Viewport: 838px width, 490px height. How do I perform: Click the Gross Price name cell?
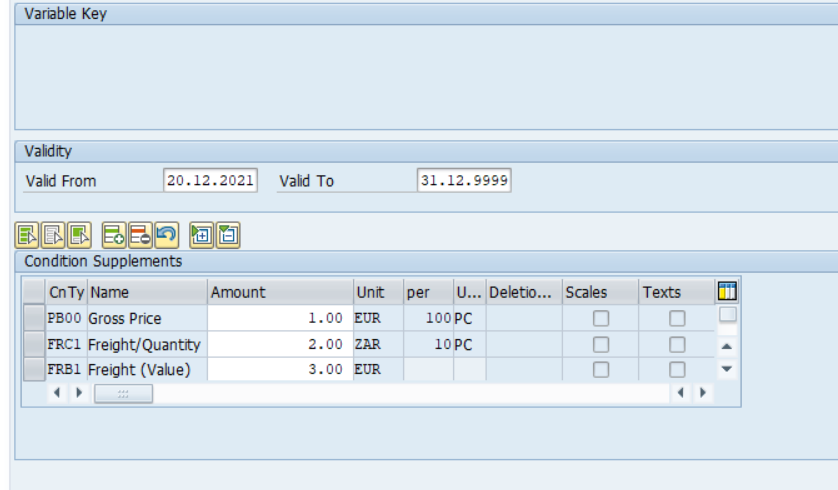[x=147, y=318]
